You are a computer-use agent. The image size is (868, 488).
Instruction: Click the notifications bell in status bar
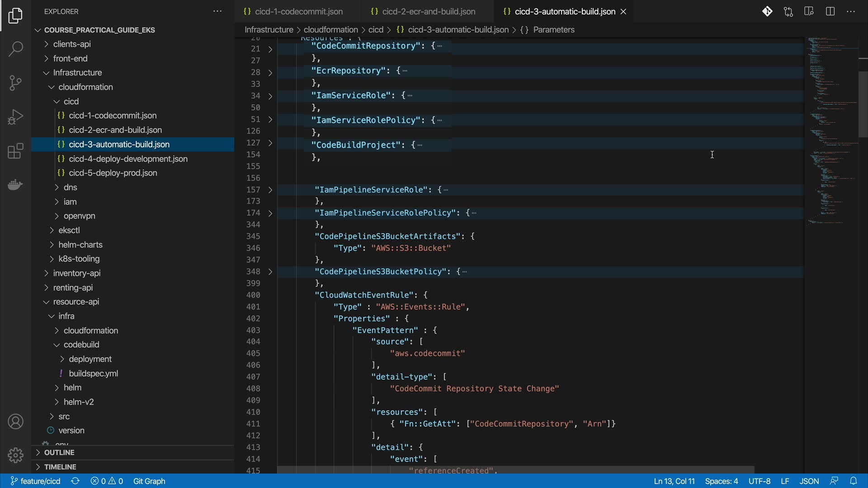[x=853, y=481]
